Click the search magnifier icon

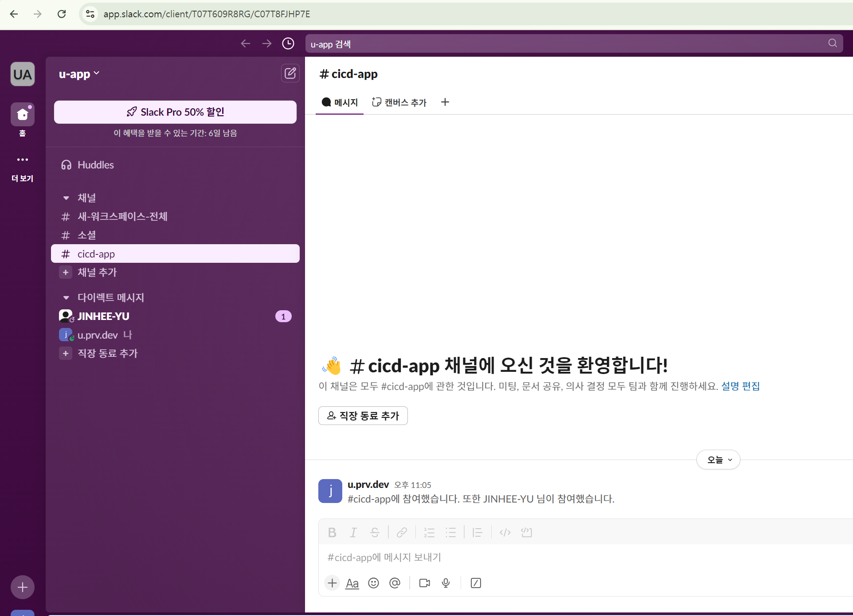[x=832, y=43]
